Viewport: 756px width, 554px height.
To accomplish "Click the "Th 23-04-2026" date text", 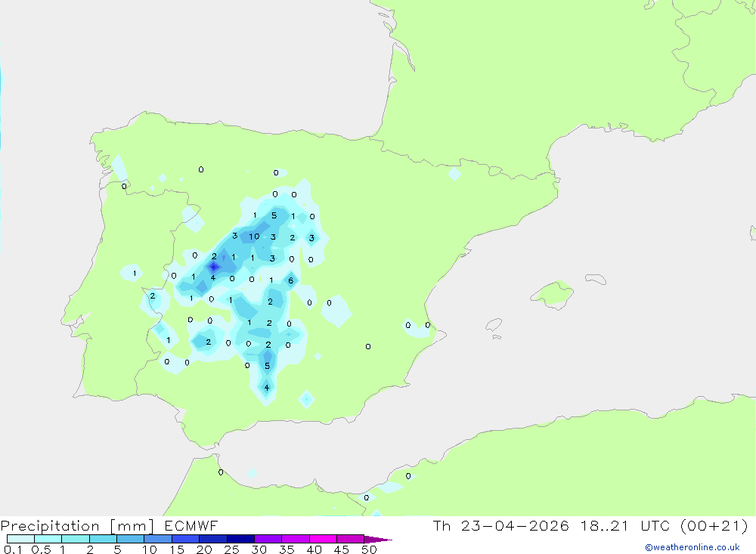I will [x=501, y=526].
